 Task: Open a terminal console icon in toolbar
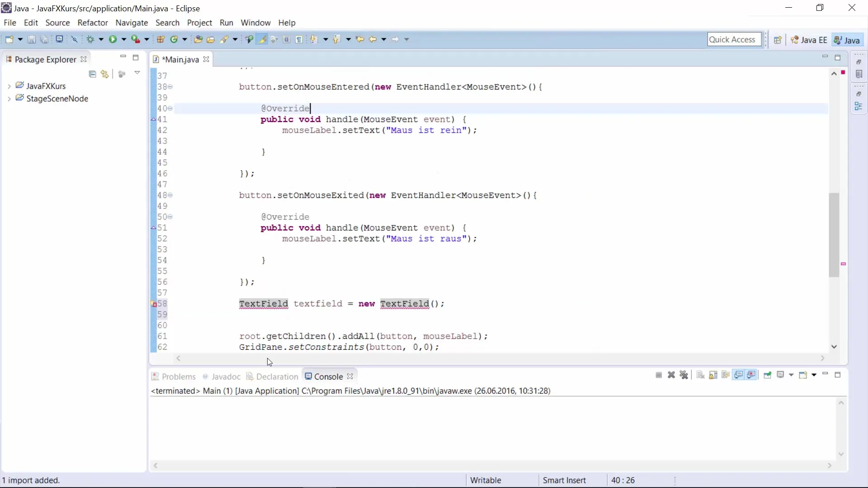pyautogui.click(x=59, y=39)
